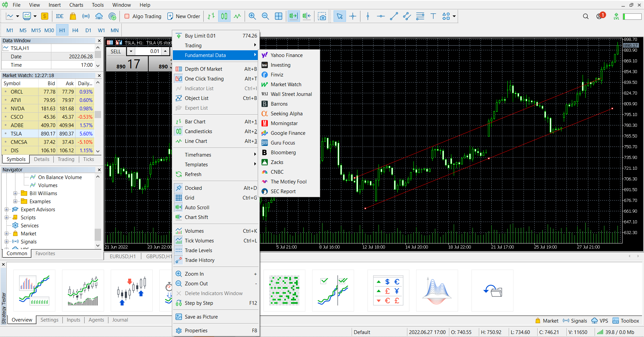This screenshot has height=337, width=644.
Task: Toggle Algo Trading
Action: [143, 16]
